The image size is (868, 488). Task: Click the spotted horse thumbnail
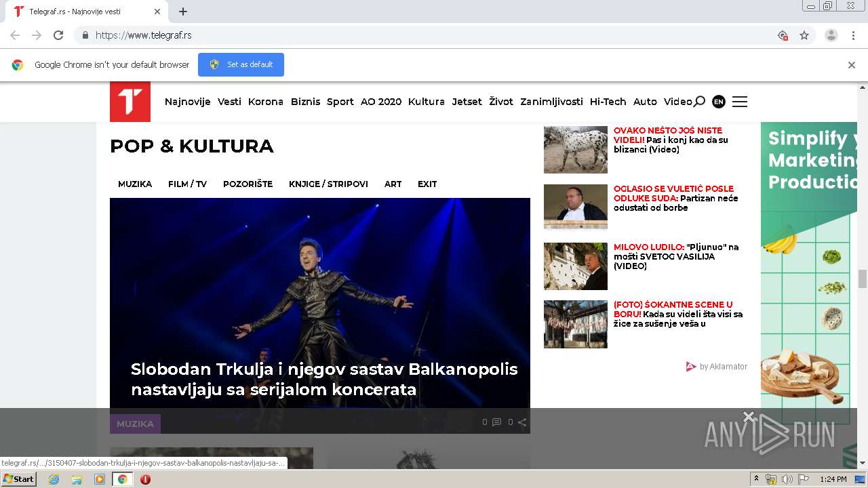click(576, 150)
